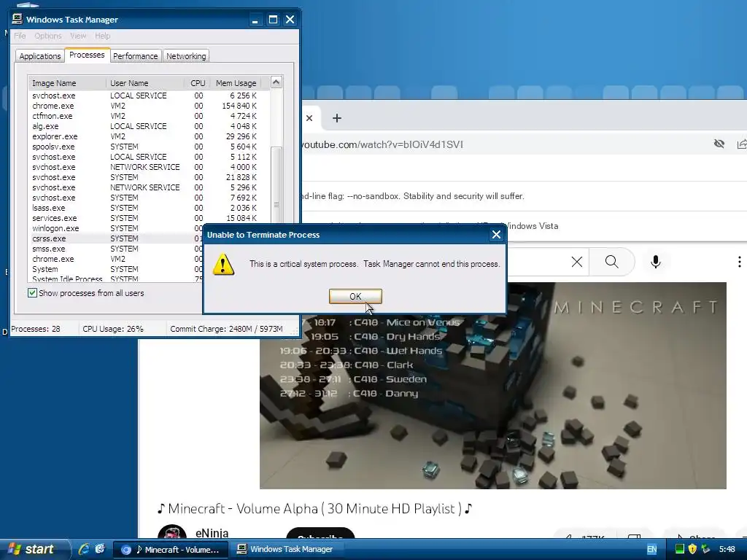Select the smss.exe process row
Image resolution: width=747 pixels, height=560 pixels.
(x=116, y=249)
